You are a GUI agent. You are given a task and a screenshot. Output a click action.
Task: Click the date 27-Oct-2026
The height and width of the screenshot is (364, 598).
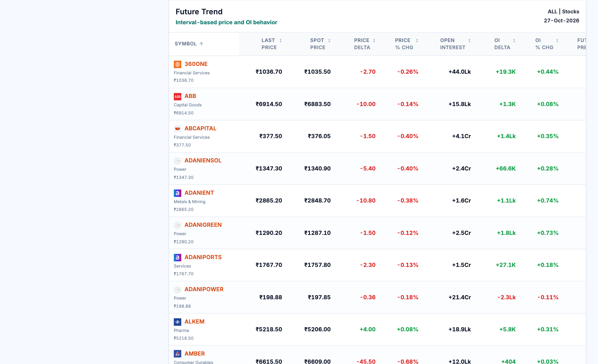[x=562, y=21]
